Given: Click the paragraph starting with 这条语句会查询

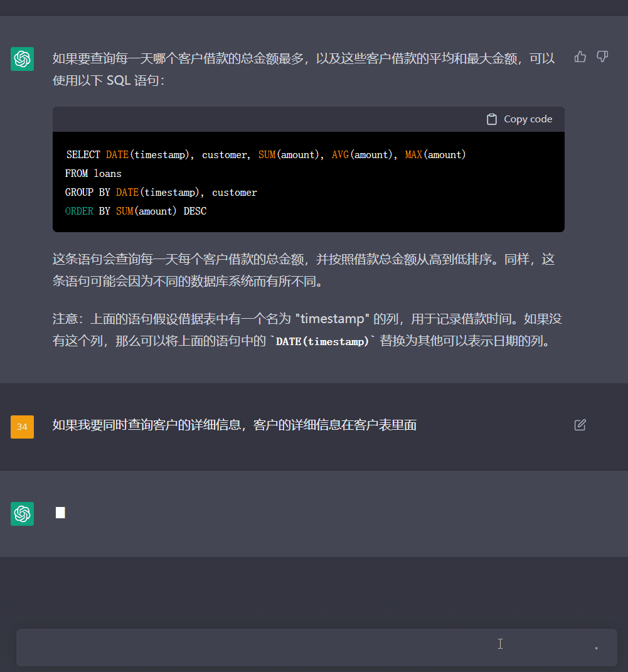Looking at the screenshot, I should 304,270.
